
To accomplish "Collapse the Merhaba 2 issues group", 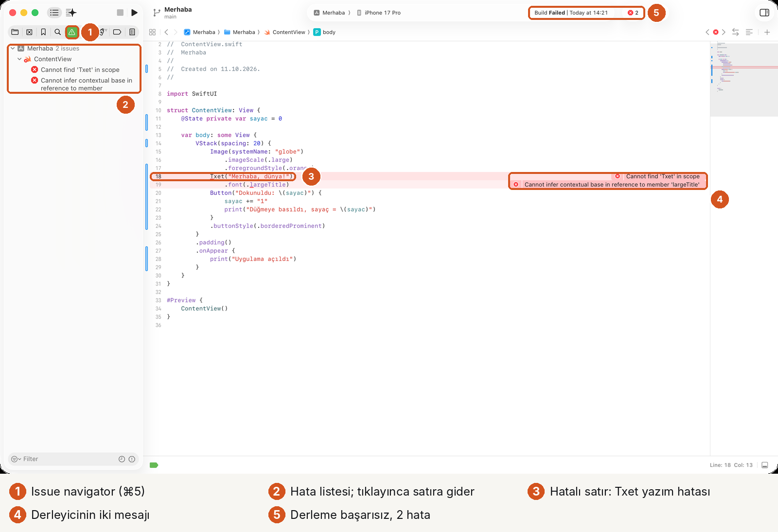I will [x=13, y=48].
